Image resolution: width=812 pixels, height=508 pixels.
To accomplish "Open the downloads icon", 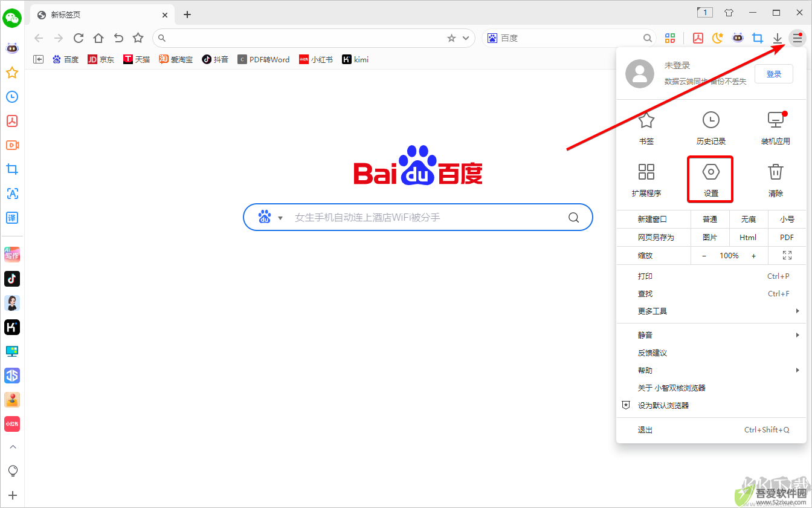I will (x=778, y=38).
